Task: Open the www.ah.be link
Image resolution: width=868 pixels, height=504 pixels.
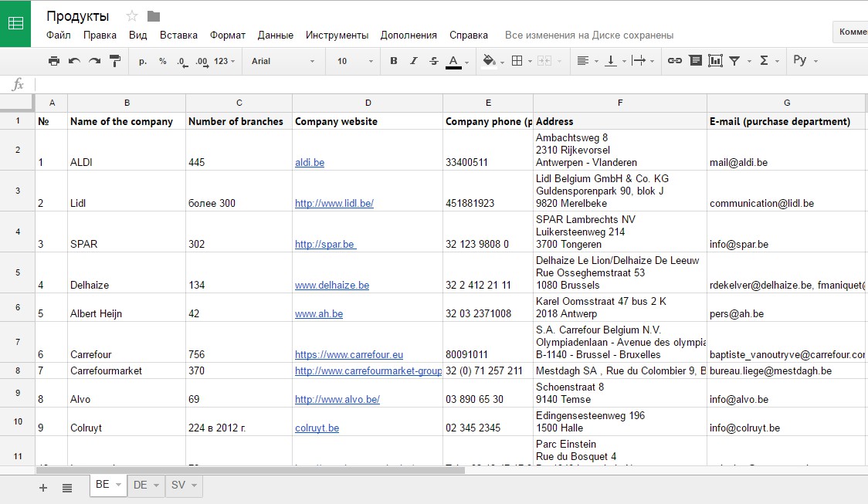Action: [319, 313]
